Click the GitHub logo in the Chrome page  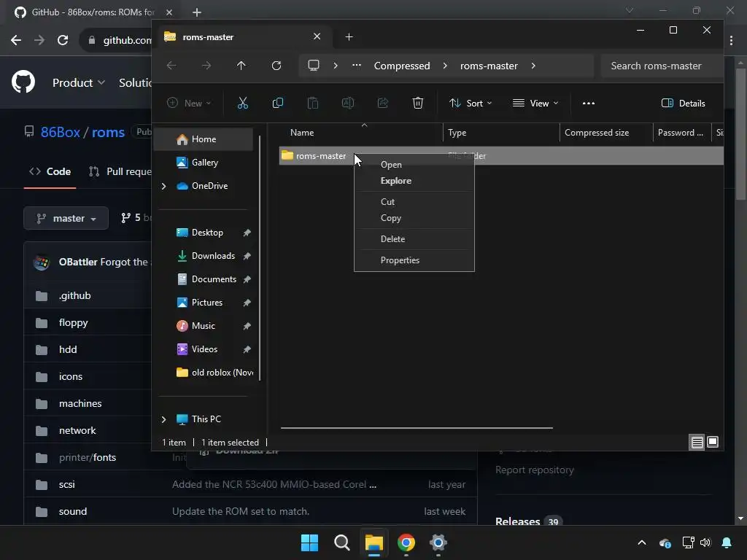pos(23,82)
